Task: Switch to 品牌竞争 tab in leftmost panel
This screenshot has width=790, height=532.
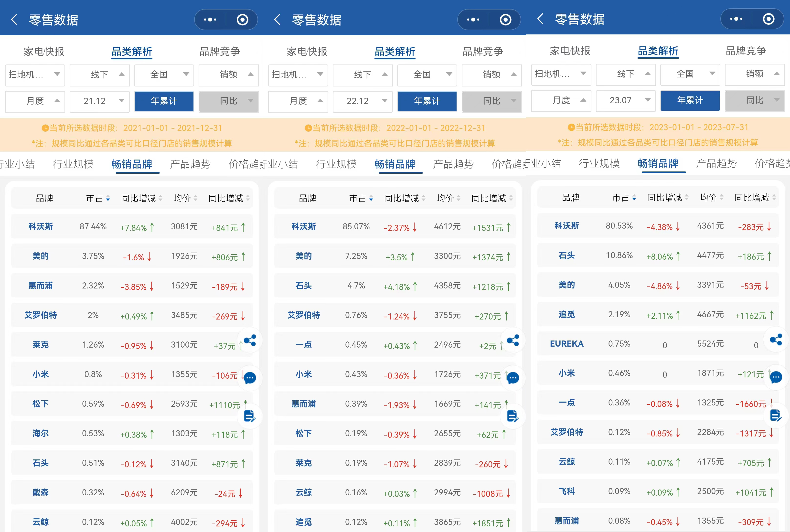Action: click(x=220, y=52)
